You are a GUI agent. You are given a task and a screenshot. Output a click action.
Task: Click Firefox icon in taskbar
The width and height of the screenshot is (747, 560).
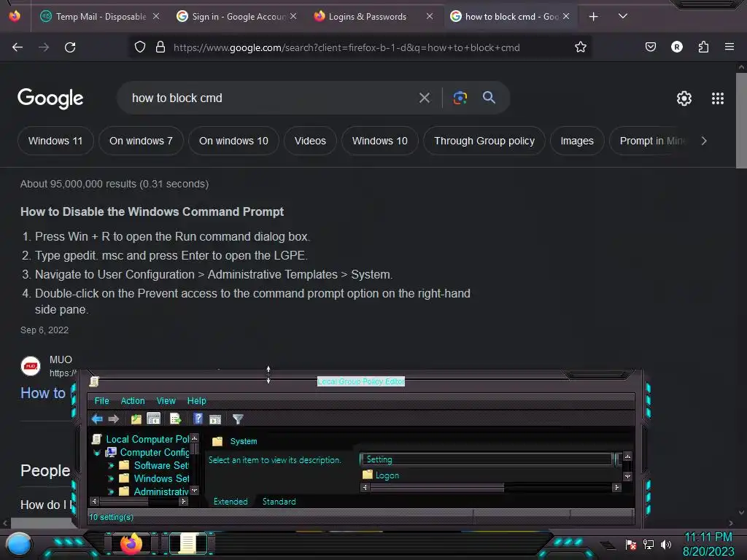click(x=131, y=544)
